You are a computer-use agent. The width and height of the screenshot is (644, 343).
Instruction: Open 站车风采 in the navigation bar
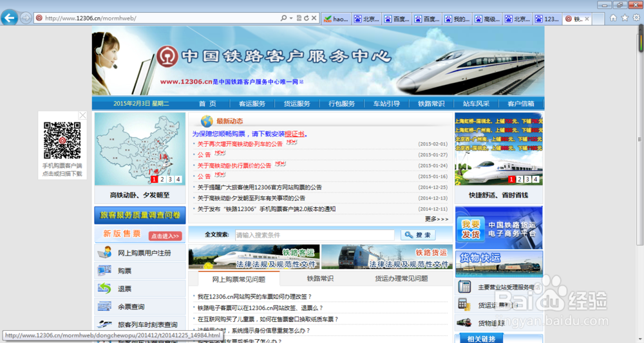click(476, 104)
